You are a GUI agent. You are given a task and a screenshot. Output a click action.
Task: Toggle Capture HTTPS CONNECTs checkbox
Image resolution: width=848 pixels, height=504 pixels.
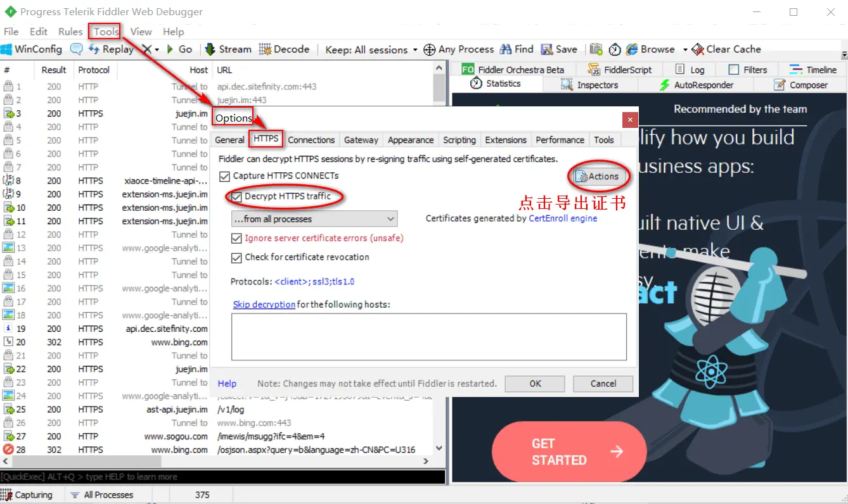224,177
